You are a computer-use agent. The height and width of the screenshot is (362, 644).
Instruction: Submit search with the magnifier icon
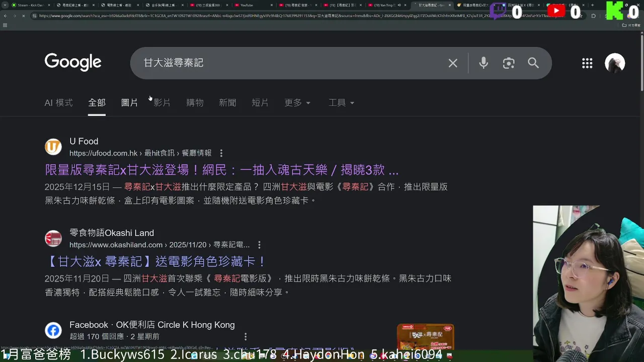tap(533, 63)
